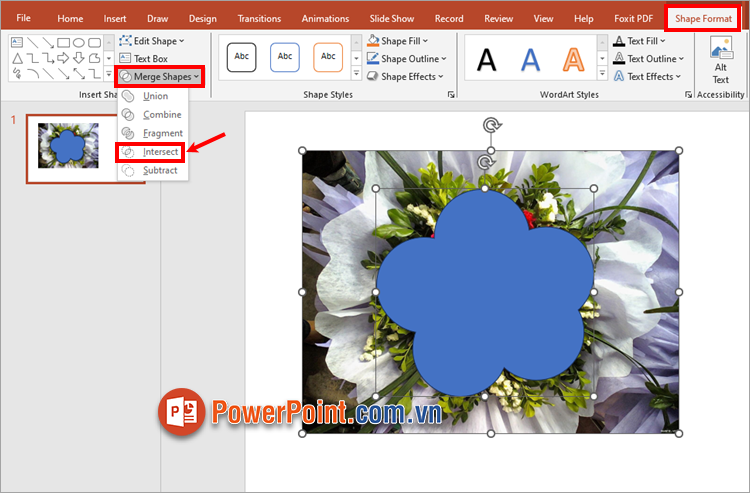Switch to the Home tab

(70, 19)
